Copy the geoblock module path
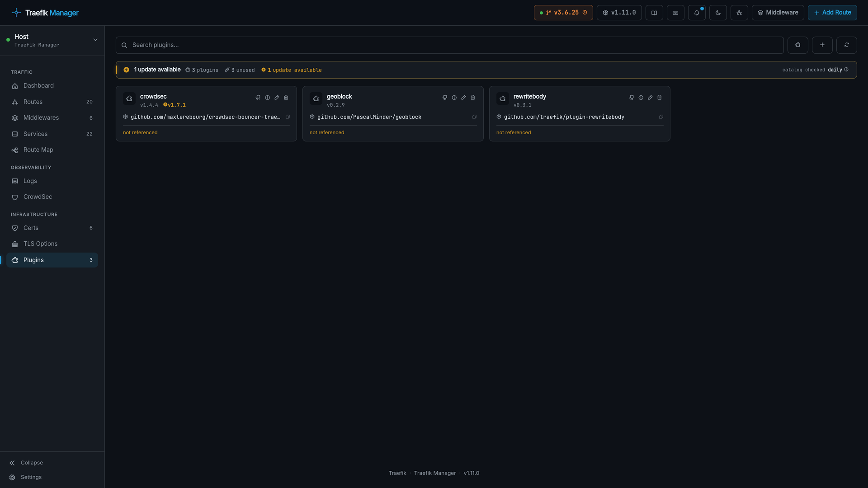Screen dimensions: 868x488 coord(474,117)
